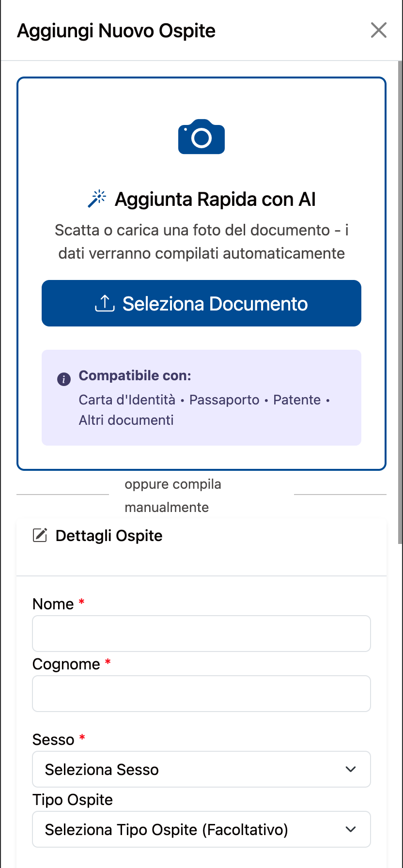Click the Dettagli Ospite section header
This screenshot has height=868, width=403.
click(x=109, y=536)
